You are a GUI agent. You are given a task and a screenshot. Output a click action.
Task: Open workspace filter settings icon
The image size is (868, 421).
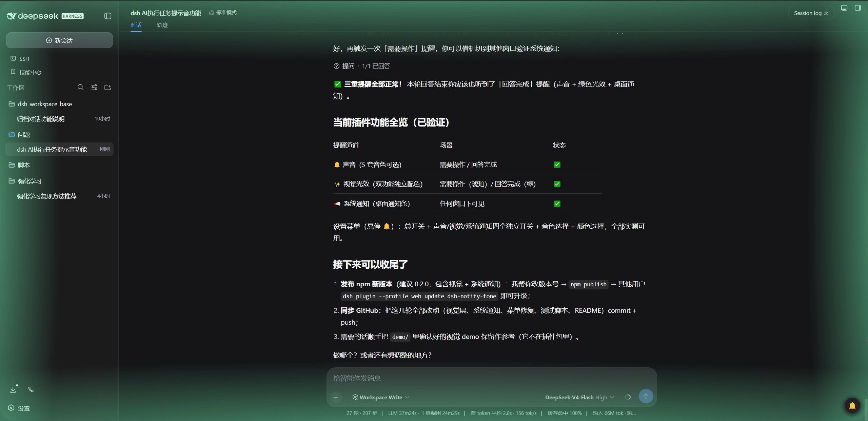click(x=94, y=88)
